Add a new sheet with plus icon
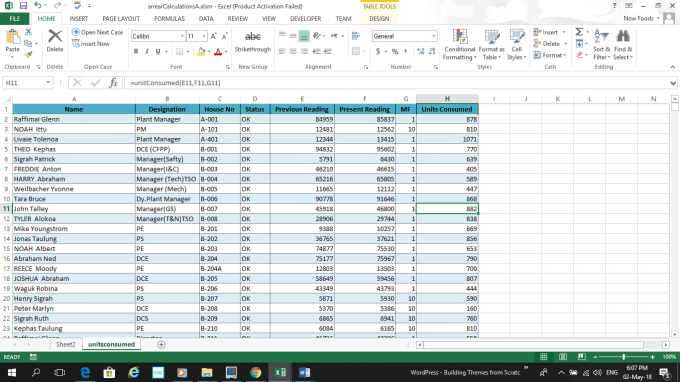 point(161,344)
